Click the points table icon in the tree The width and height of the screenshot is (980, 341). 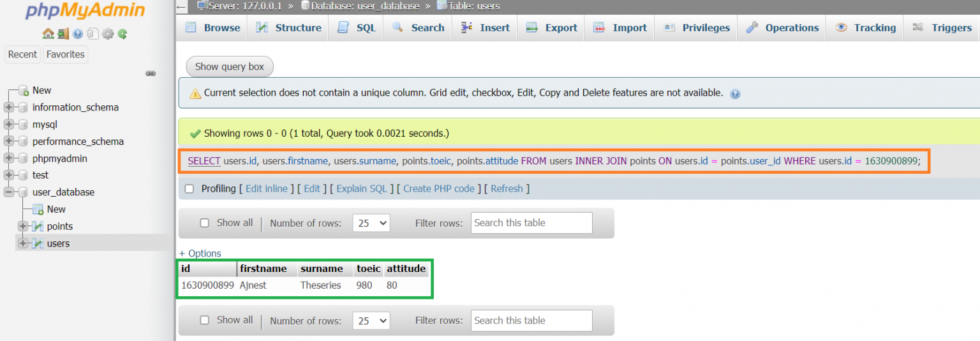coord(38,226)
